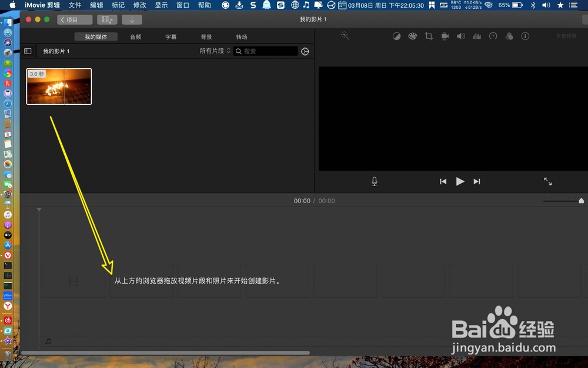Click the 我的影片 1 library label
Screen dimensions: 588x368
56,51
